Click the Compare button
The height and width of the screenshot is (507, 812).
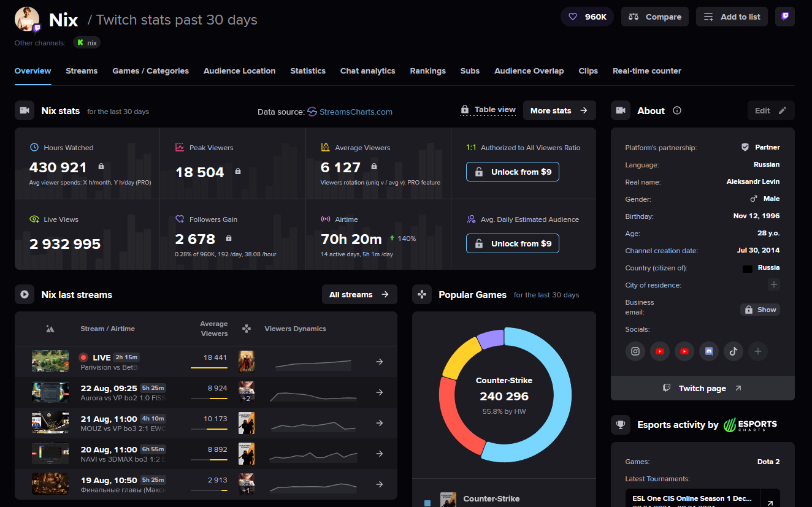point(655,17)
